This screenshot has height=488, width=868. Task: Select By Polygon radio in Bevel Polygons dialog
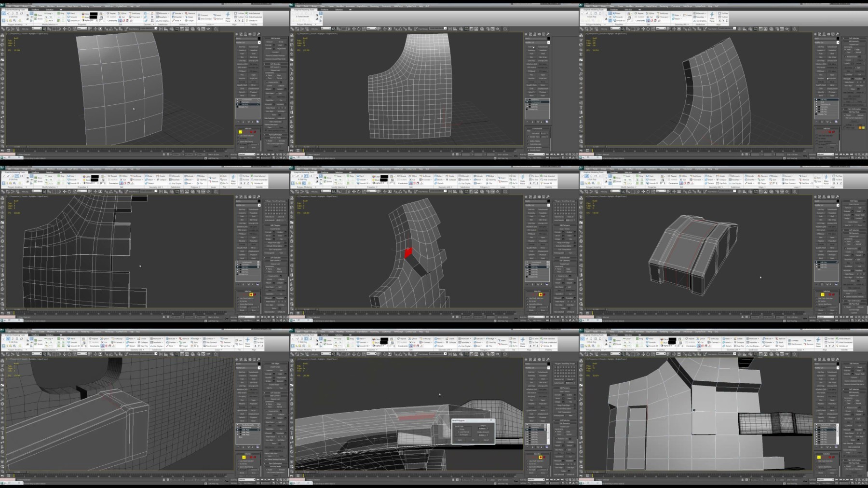(458, 434)
